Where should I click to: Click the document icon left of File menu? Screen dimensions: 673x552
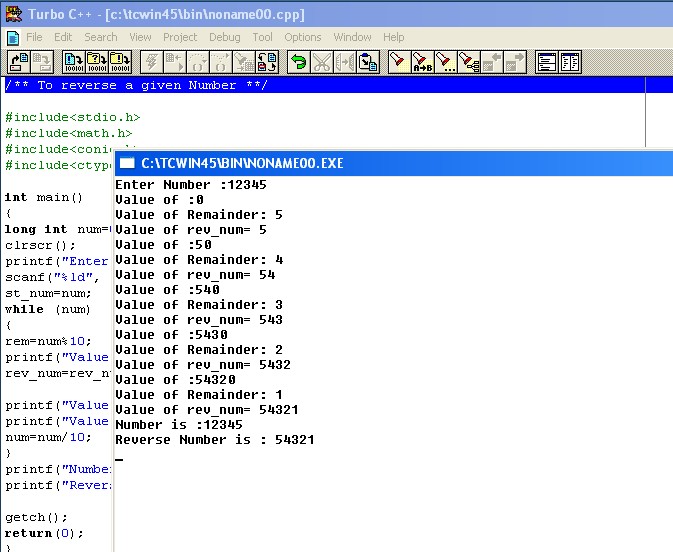13,37
